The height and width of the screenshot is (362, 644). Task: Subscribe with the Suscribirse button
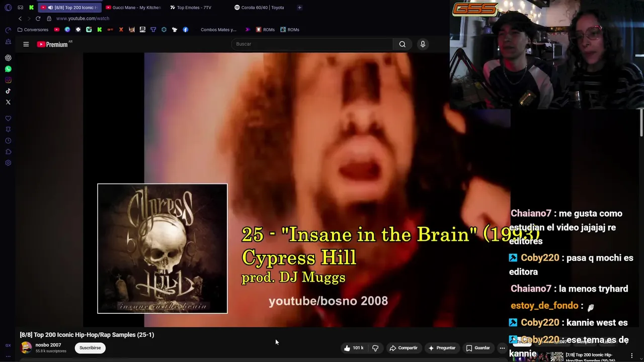coord(90,348)
